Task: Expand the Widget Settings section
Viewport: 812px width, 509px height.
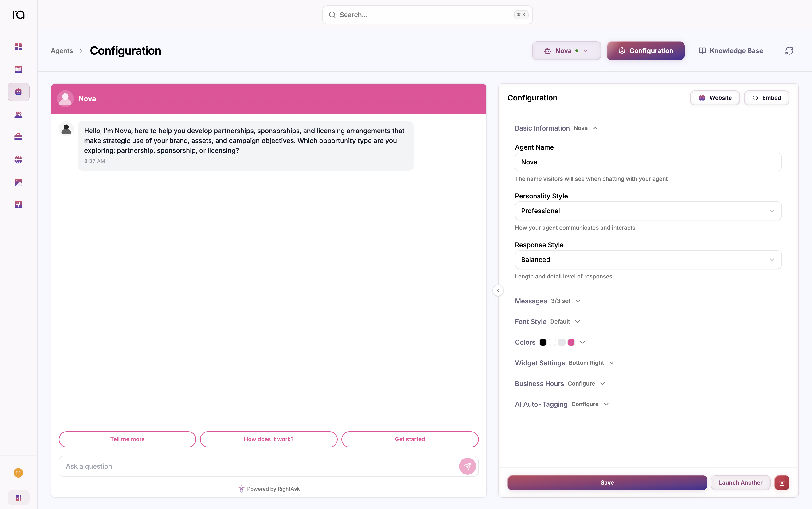Action: 565,363
